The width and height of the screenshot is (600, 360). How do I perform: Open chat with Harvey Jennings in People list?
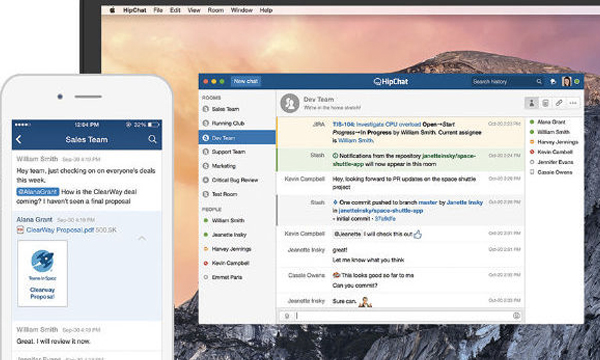point(237,249)
